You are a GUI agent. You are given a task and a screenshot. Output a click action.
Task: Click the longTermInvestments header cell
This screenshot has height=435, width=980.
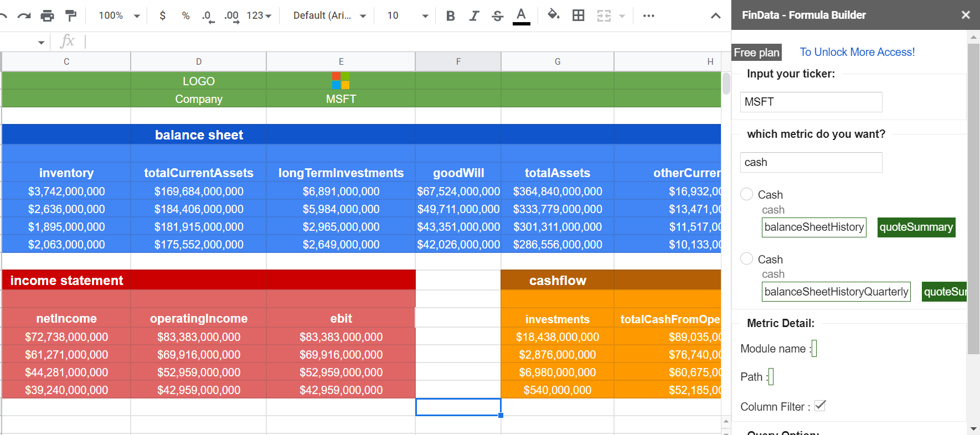click(x=341, y=173)
